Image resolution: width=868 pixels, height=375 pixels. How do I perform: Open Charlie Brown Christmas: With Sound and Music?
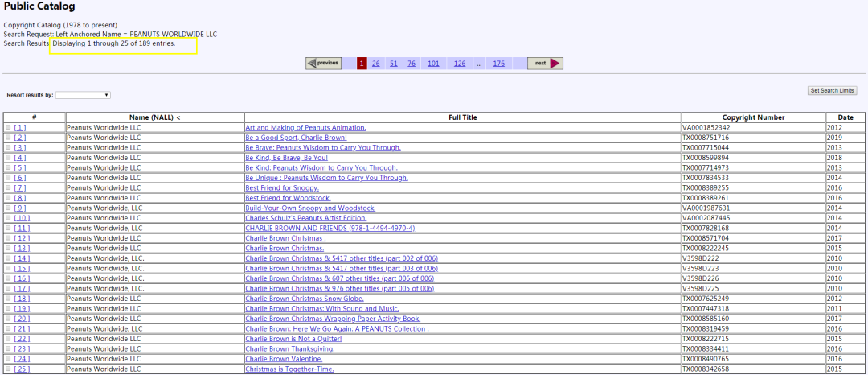tap(322, 308)
